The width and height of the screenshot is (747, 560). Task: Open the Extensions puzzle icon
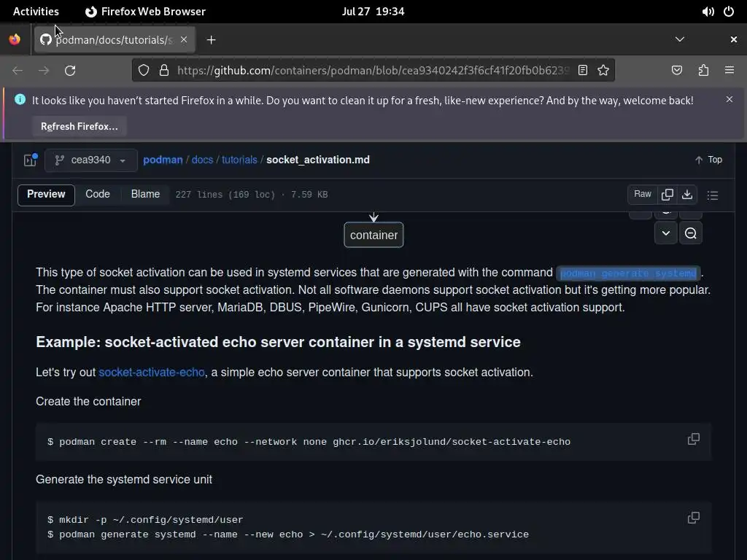(703, 71)
